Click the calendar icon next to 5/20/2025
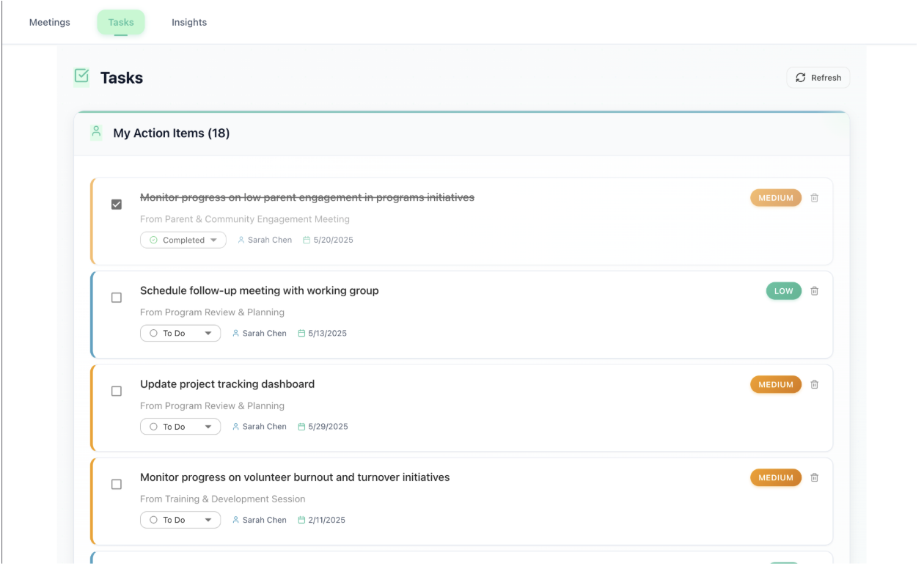 pos(307,240)
